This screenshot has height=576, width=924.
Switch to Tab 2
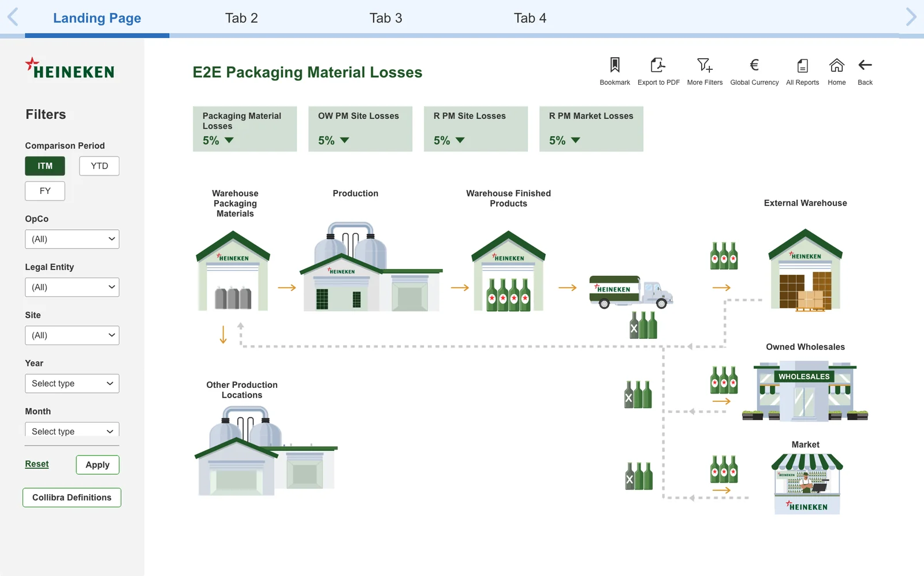(x=241, y=18)
